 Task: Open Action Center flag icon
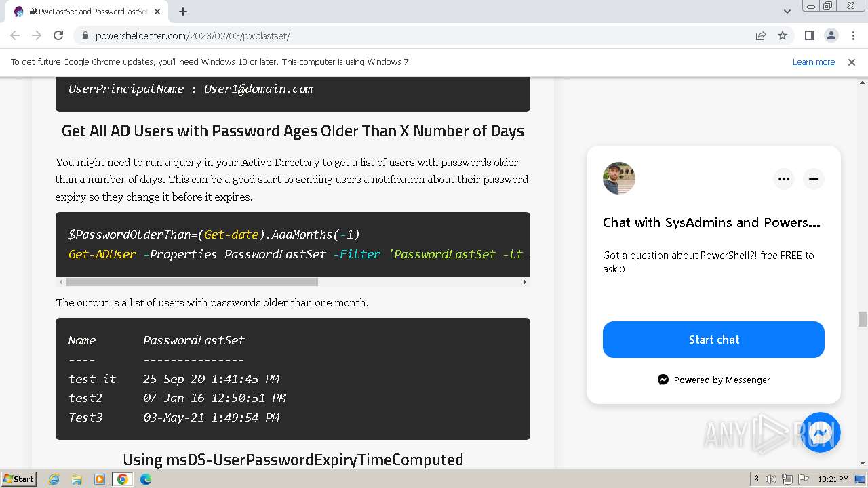(x=804, y=479)
